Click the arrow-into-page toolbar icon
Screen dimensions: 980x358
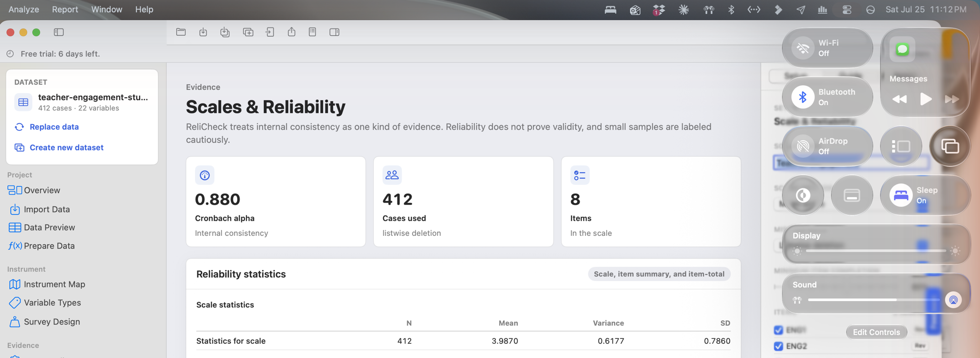click(x=270, y=32)
